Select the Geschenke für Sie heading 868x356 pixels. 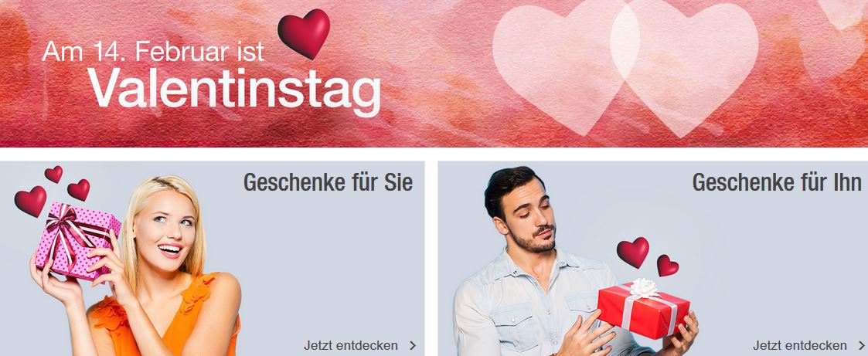328,182
